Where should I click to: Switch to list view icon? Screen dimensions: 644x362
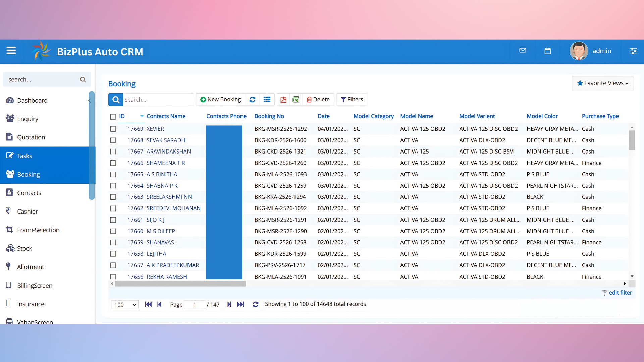(x=267, y=100)
